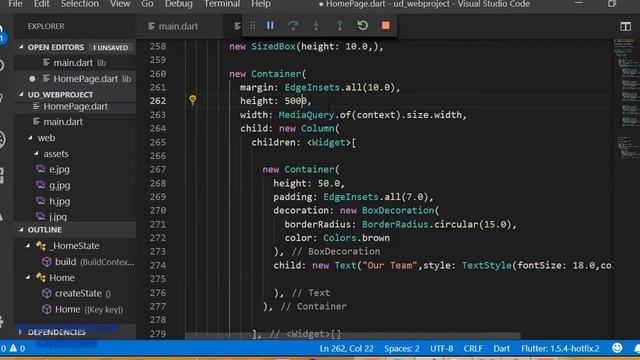Viewport: 640px width, 360px height.
Task: Stop debugging with the red square
Action: 385,25
